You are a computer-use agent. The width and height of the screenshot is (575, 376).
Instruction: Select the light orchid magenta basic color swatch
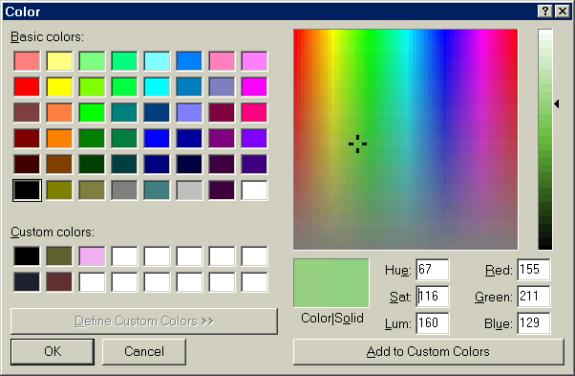[x=254, y=61]
